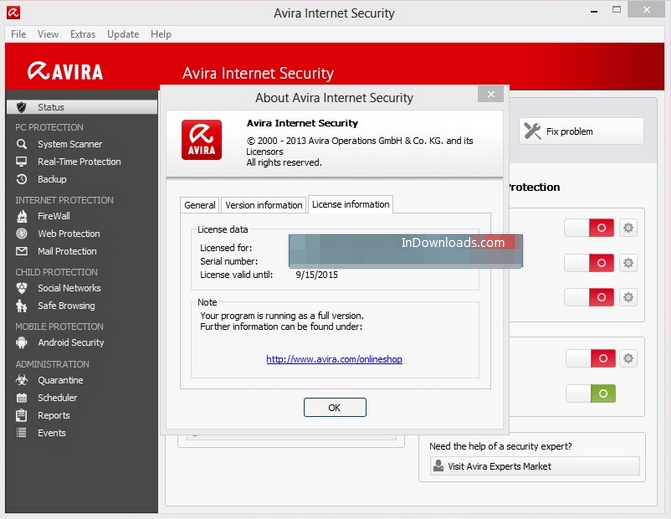Open Status in the sidebar
Viewport: 671px width, 519px height.
click(x=82, y=107)
